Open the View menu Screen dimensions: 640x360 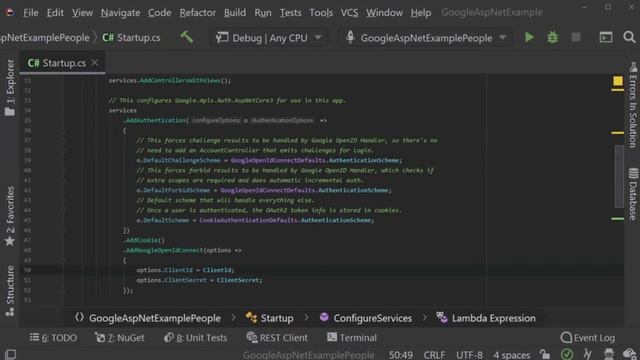82,13
